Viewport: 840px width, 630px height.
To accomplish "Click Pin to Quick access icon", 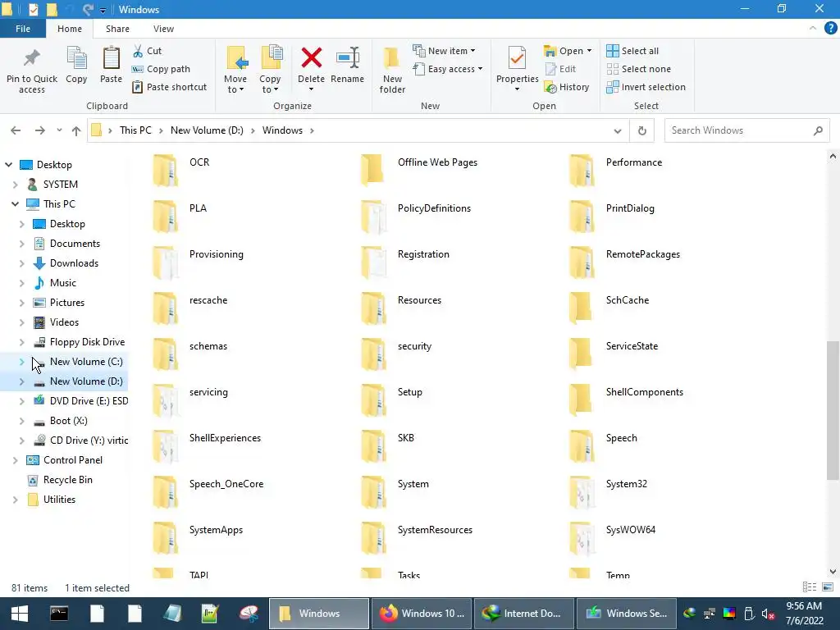I will [x=32, y=58].
